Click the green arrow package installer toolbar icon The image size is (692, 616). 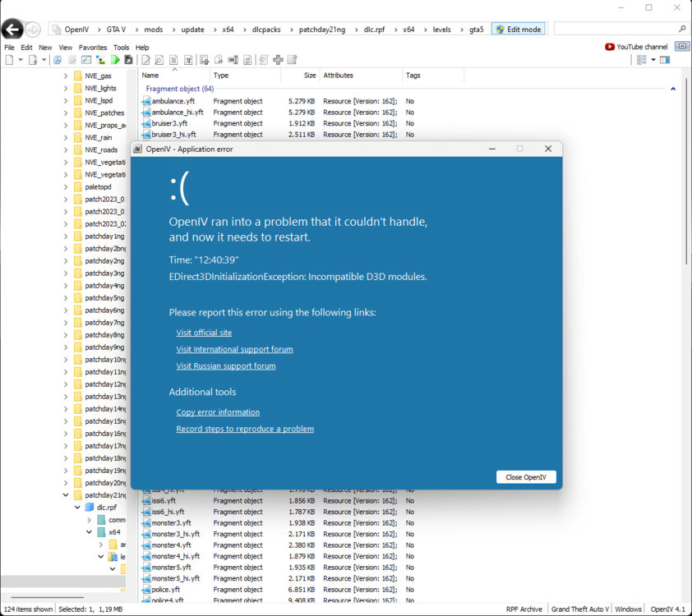click(116, 60)
